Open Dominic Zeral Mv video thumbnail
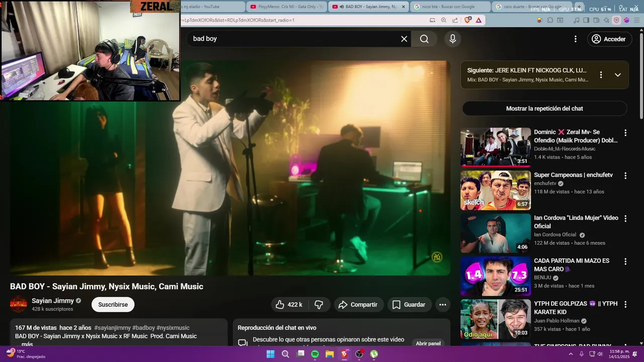Viewport: 644px width, 362px height. 496,147
